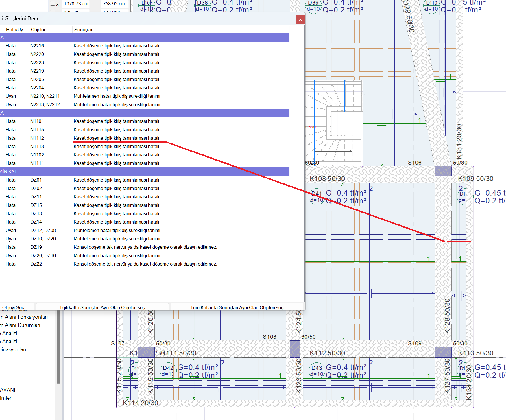This screenshot has height=420, width=506.
Task: Select error row N2204
Action: tap(145, 88)
